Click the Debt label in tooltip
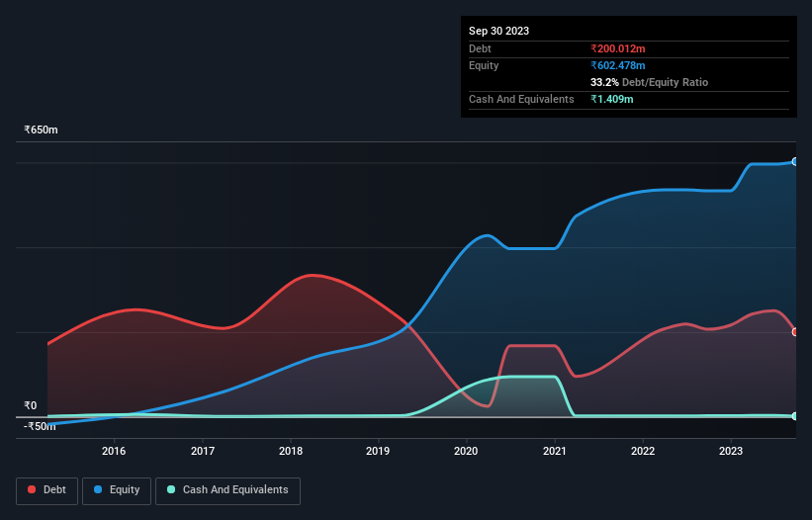Image resolution: width=812 pixels, height=520 pixels. point(480,48)
